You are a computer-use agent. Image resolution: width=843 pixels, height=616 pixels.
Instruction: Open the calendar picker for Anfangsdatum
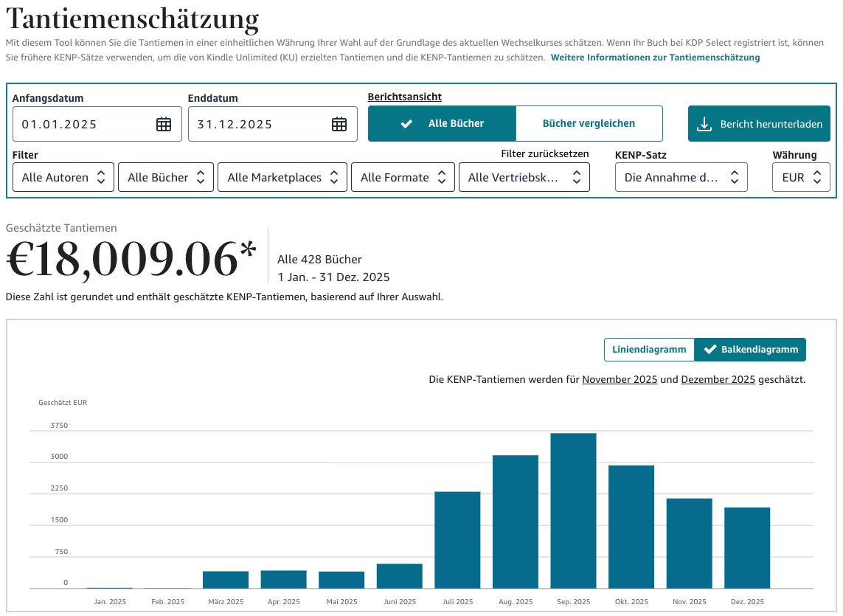click(164, 124)
